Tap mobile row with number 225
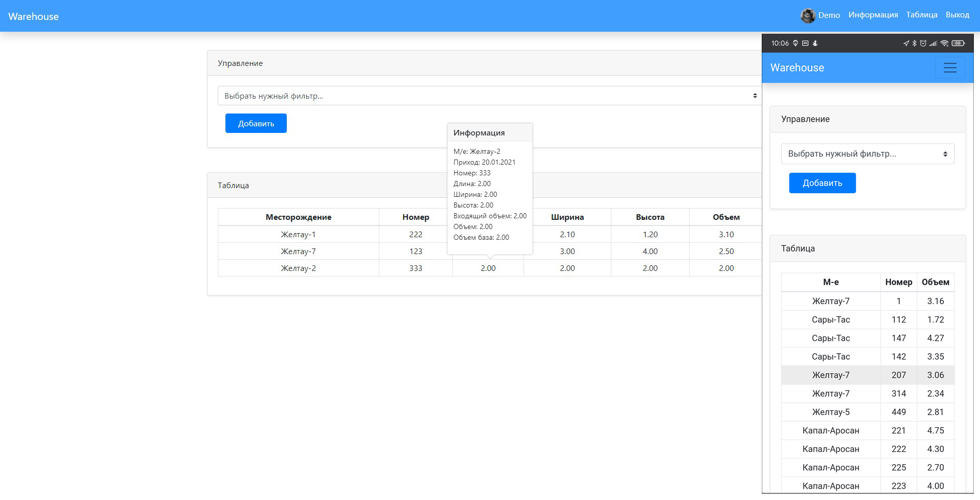 click(868, 467)
